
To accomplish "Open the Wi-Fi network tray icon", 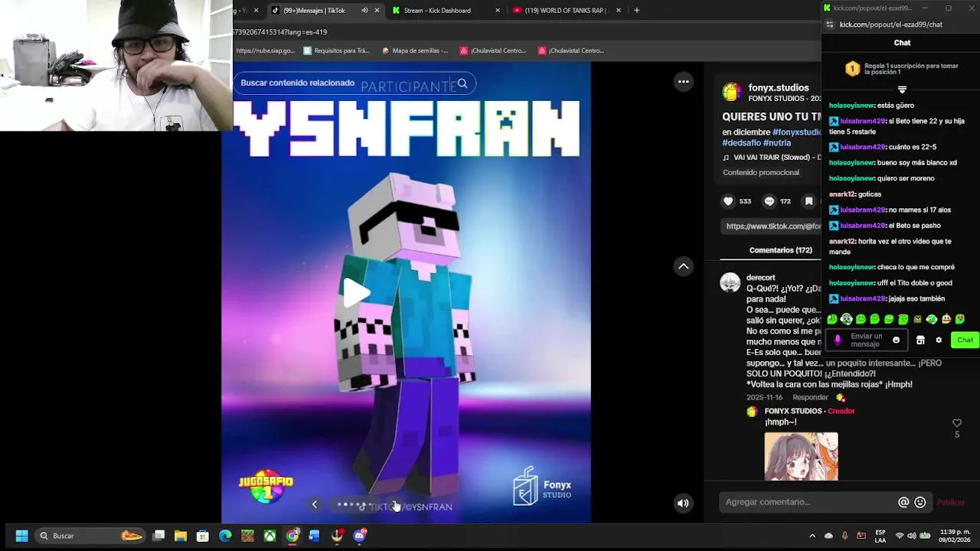I will click(900, 536).
